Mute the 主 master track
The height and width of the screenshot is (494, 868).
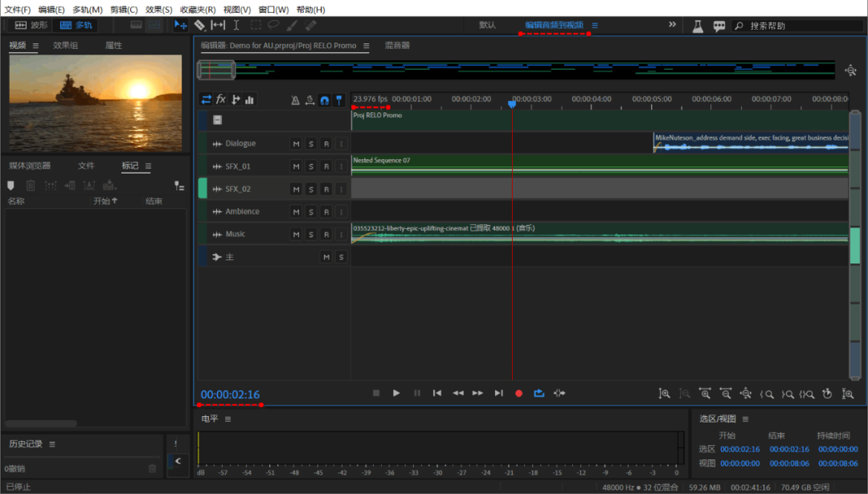[x=326, y=257]
